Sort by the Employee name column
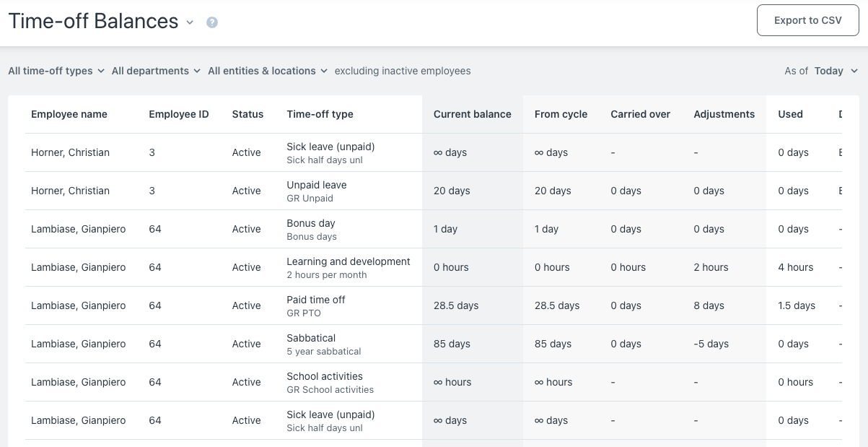 pyautogui.click(x=69, y=114)
